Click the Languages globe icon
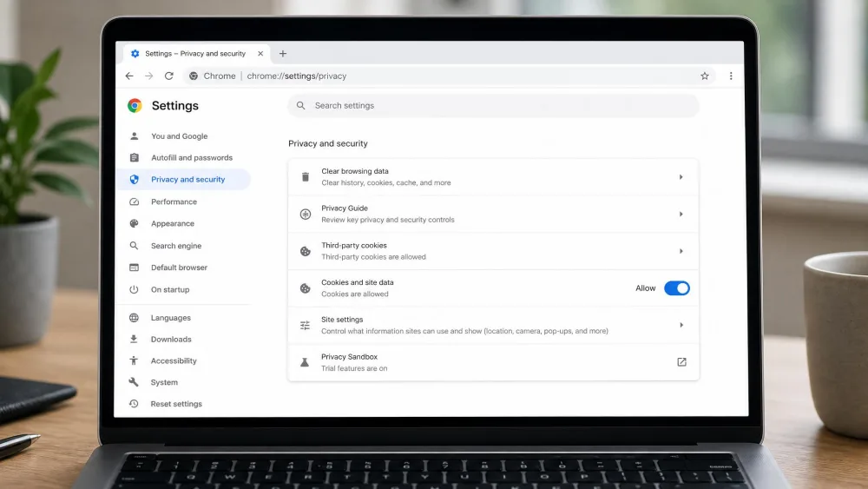 pyautogui.click(x=134, y=318)
